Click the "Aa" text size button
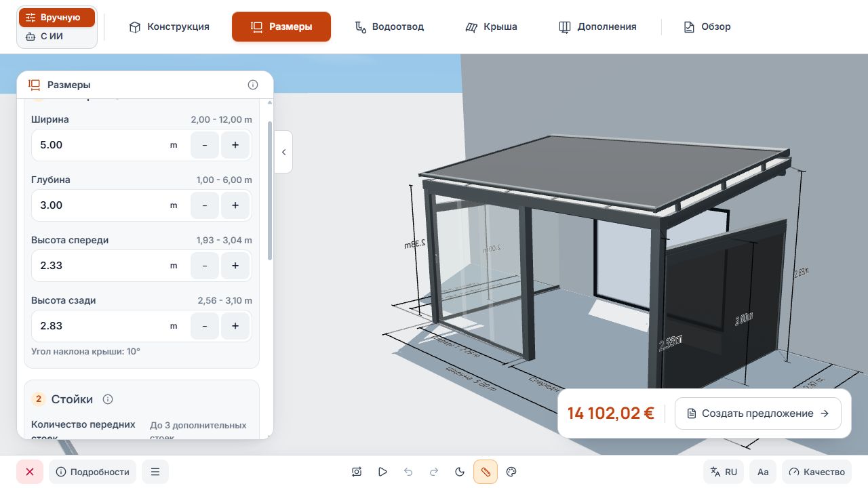Image resolution: width=868 pixels, height=488 pixels. tap(763, 472)
